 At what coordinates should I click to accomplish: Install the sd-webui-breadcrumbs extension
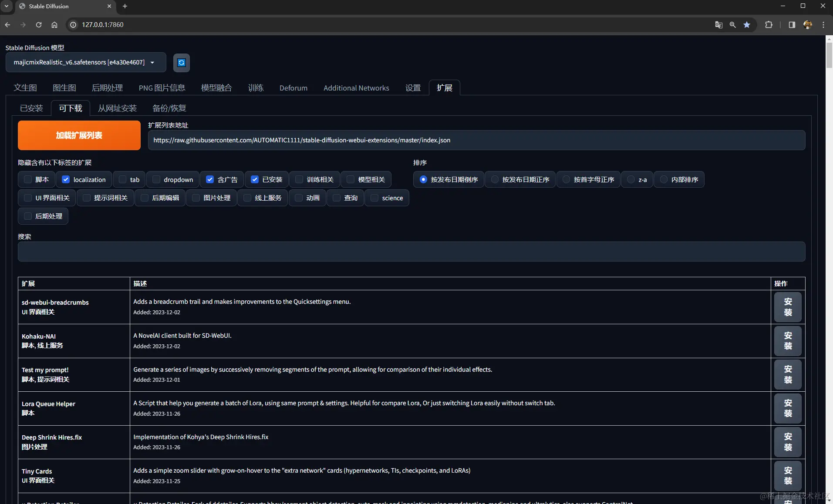click(x=788, y=307)
